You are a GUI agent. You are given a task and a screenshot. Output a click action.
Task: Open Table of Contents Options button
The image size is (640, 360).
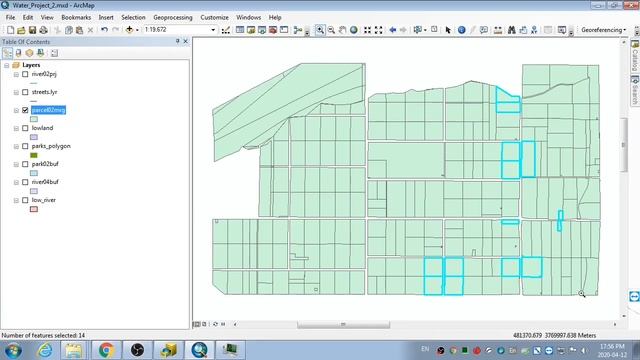(x=54, y=53)
